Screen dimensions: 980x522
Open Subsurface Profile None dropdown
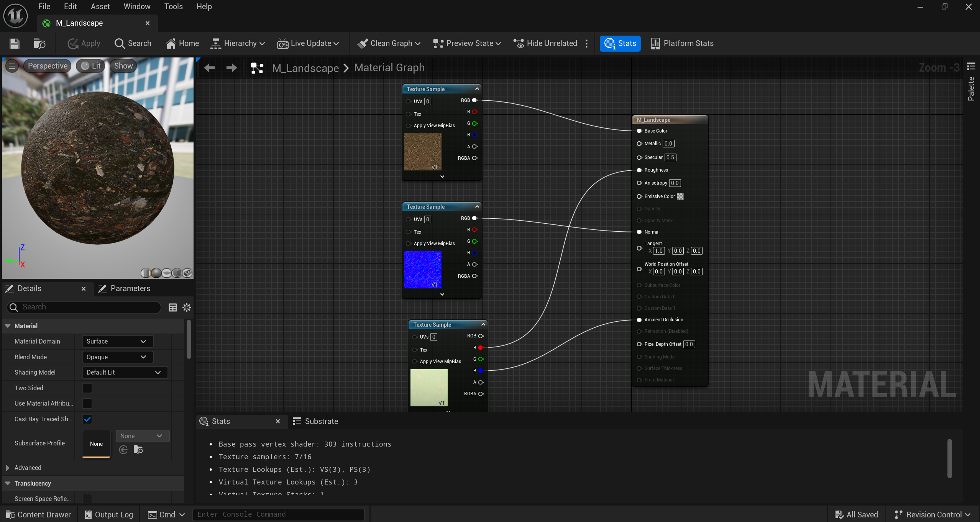coord(142,436)
